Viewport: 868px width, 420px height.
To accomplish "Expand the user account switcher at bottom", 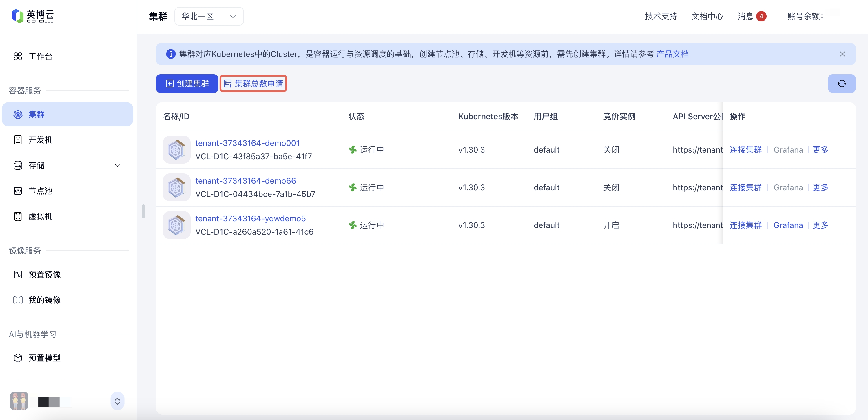I will click(117, 401).
